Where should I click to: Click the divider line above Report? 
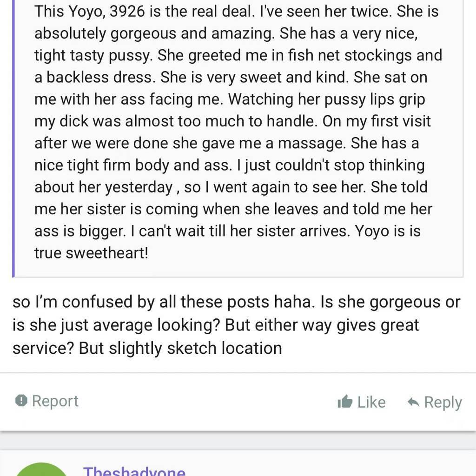point(238,373)
